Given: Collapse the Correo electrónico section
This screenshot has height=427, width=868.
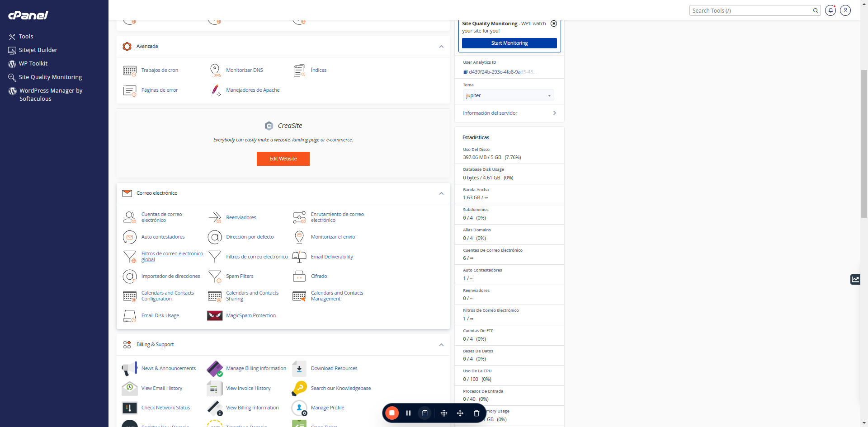Looking at the screenshot, I should [441, 193].
